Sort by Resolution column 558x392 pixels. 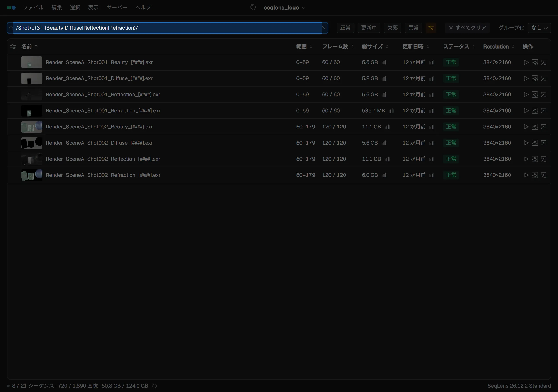tap(498, 47)
